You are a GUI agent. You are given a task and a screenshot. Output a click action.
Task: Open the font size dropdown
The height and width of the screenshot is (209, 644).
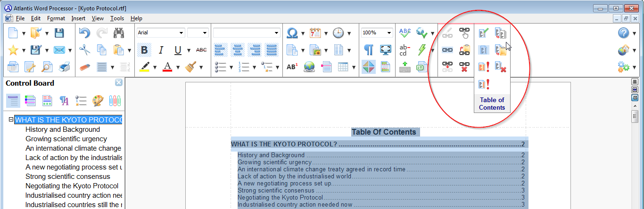coord(205,33)
